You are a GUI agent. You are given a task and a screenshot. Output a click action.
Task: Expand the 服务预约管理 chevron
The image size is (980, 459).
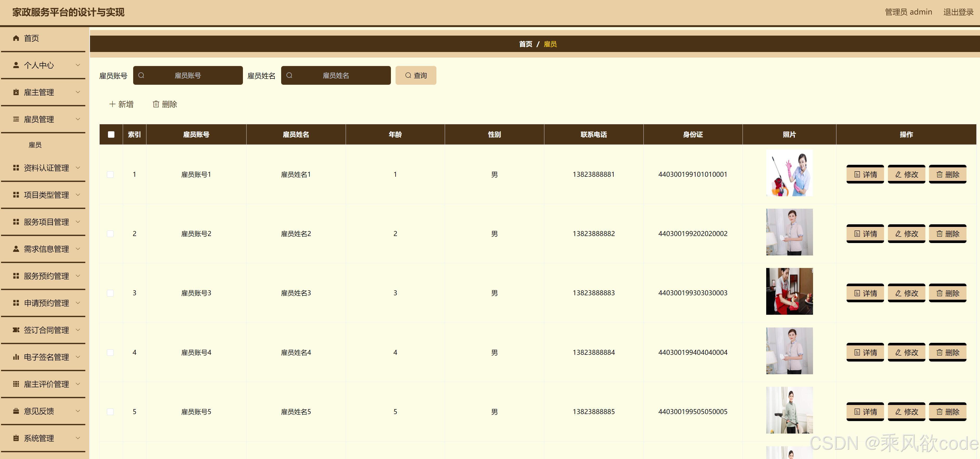tap(78, 276)
